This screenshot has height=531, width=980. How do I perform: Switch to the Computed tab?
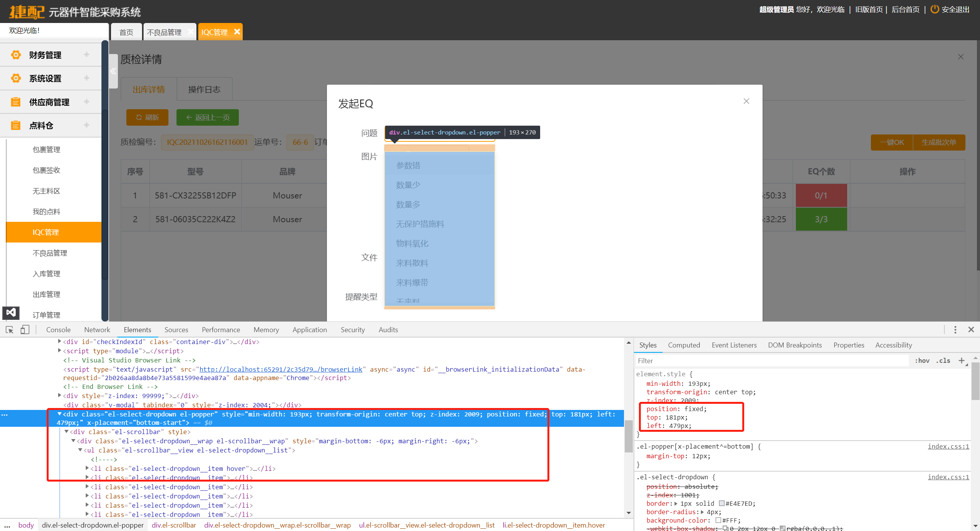click(x=684, y=345)
